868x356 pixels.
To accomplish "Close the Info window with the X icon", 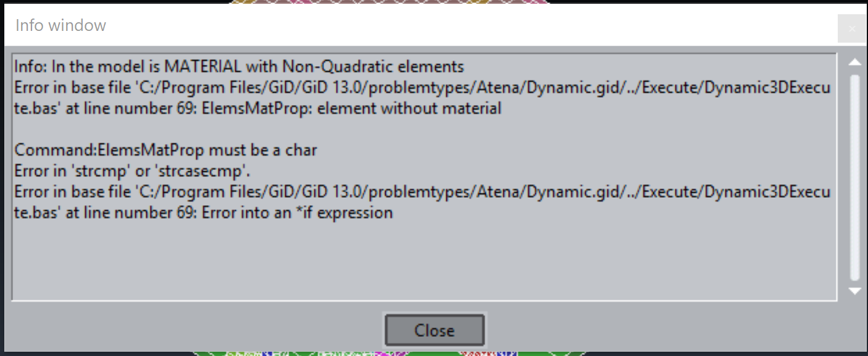I will point(852,28).
